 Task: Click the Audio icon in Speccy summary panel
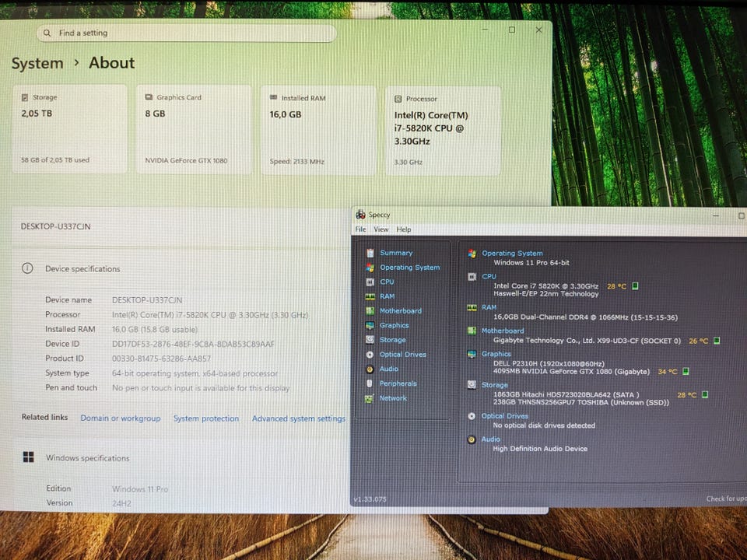[x=472, y=439]
